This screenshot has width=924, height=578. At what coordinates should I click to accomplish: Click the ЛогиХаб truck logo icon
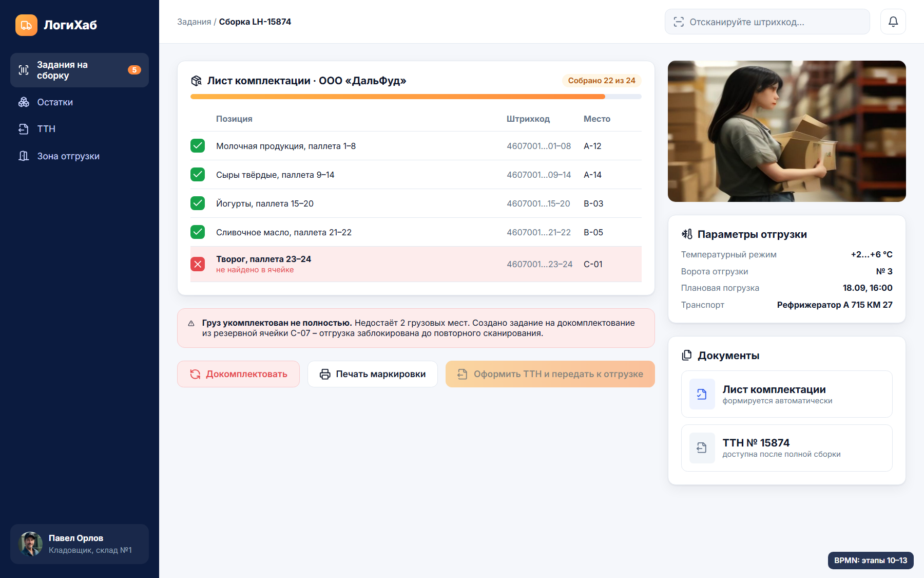(x=26, y=25)
